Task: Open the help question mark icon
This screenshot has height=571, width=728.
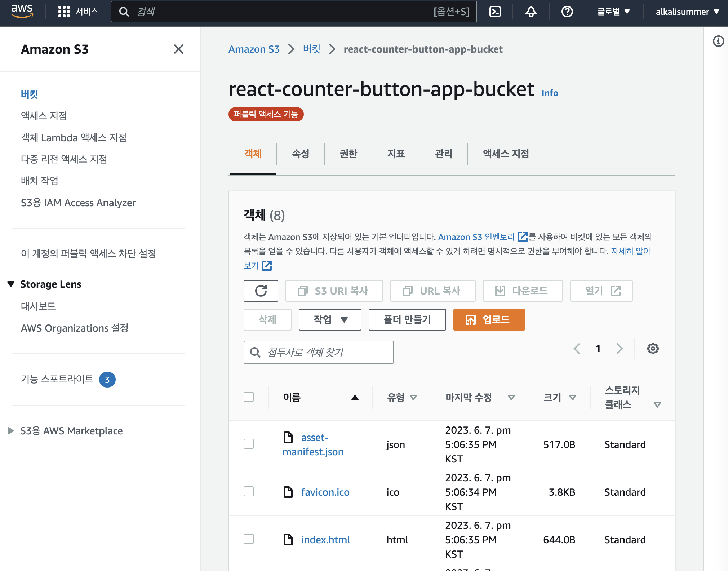Action: pyautogui.click(x=567, y=12)
